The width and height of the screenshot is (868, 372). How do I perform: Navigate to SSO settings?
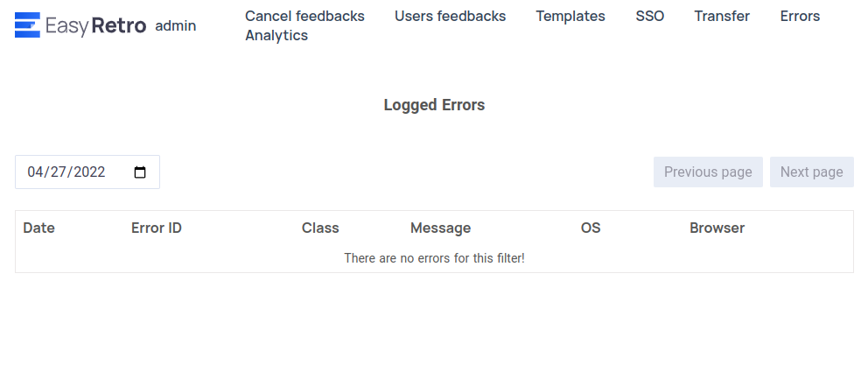coord(650,16)
